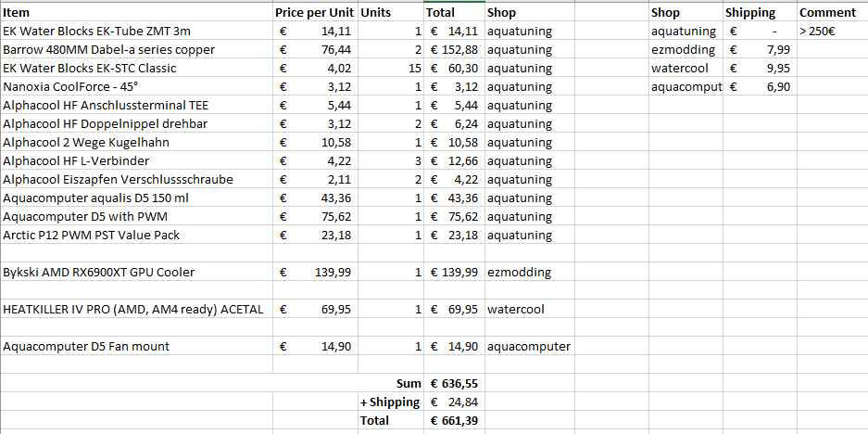Select the 'Aquacomputer D5 Fan mount' cell

click(x=136, y=347)
